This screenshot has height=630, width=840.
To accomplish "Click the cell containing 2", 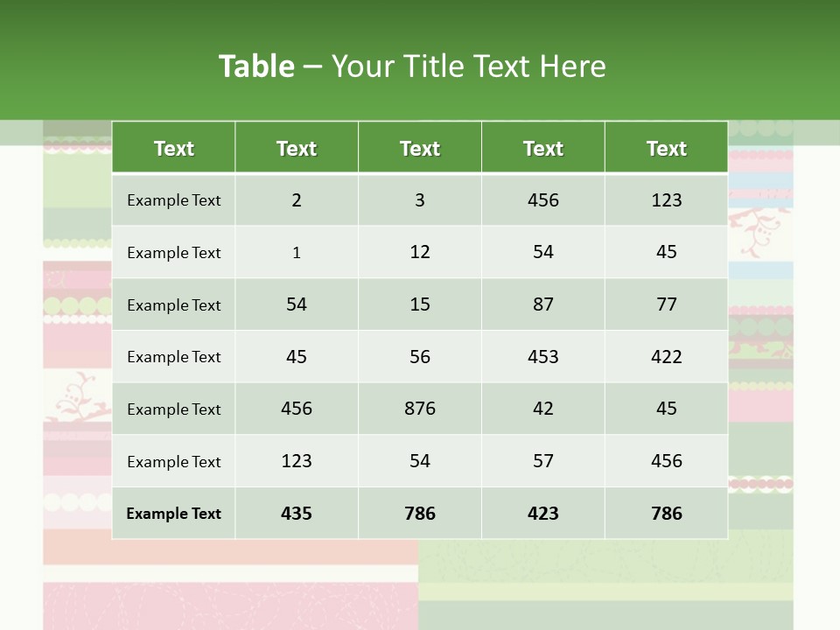I will click(x=297, y=200).
